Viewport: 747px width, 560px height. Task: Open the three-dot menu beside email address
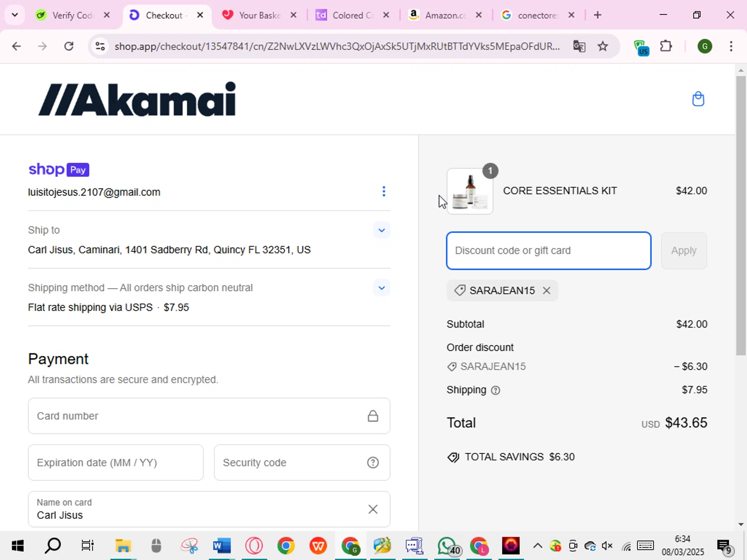[383, 192]
